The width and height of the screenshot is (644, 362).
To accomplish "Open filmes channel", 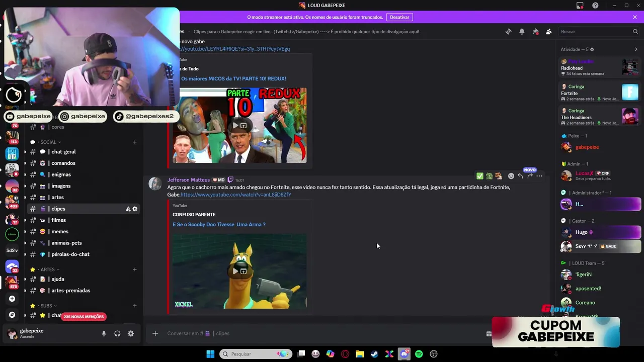I will tap(83, 220).
